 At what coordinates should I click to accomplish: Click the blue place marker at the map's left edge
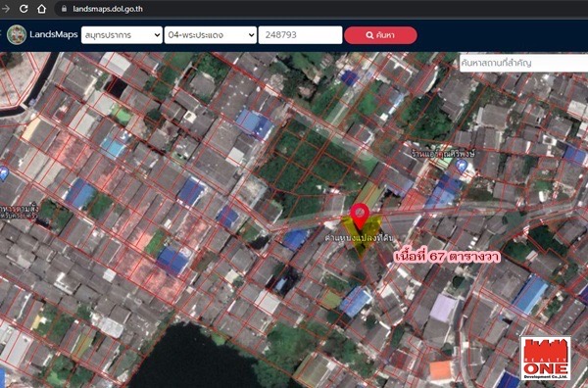click(x=3, y=174)
